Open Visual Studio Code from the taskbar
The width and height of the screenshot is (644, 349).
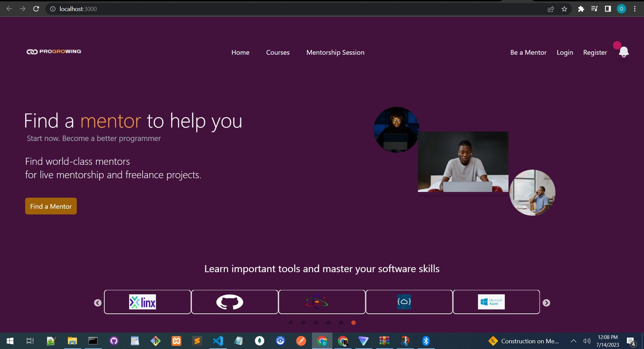[218, 341]
